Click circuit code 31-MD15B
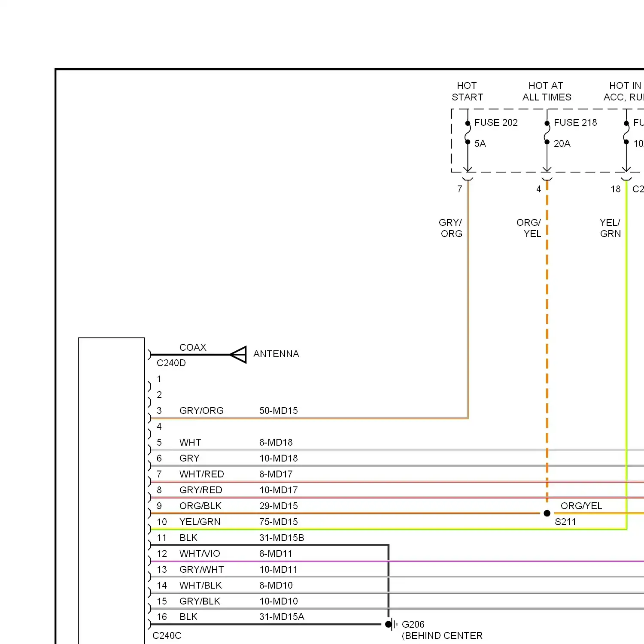This screenshot has width=644, height=644. tap(282, 538)
